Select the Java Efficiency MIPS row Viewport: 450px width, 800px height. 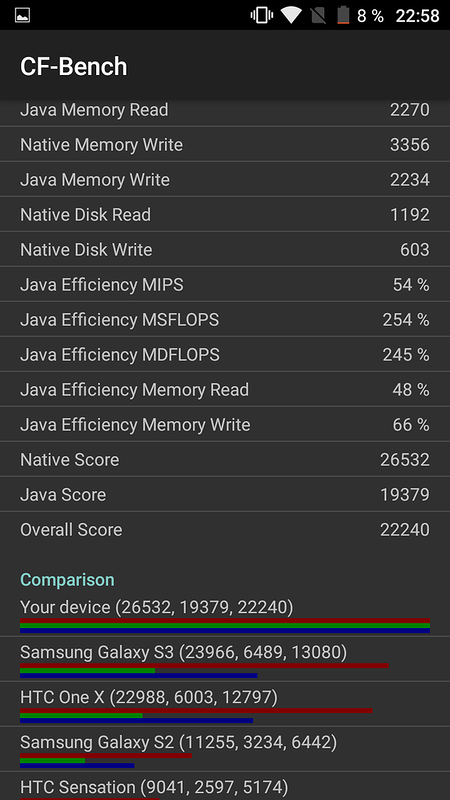pos(225,284)
